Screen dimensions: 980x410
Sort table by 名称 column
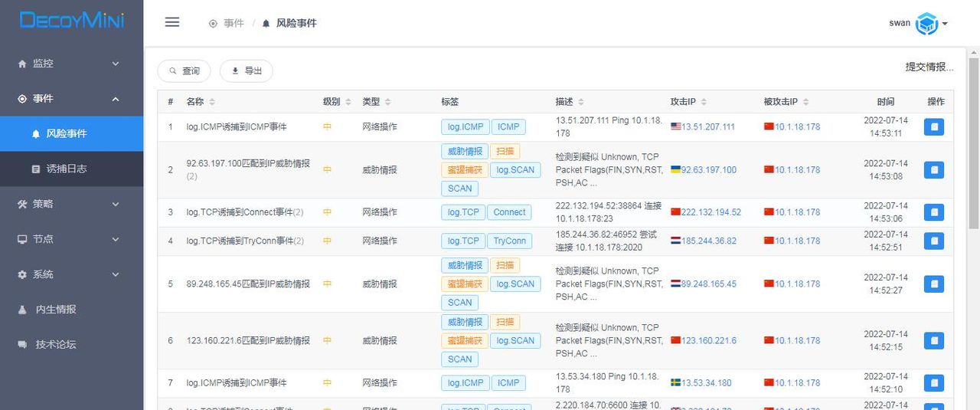[212, 102]
